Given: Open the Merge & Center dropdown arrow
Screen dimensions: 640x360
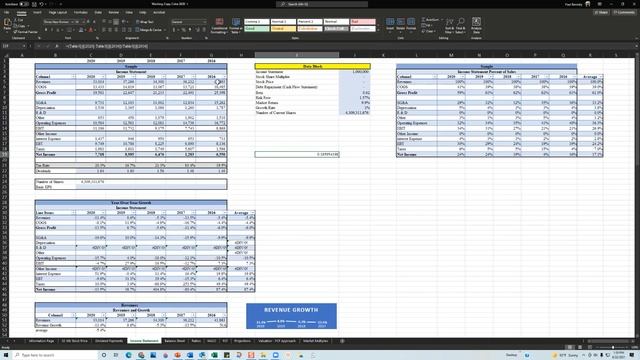Looking at the screenshot, I should (x=164, y=30).
